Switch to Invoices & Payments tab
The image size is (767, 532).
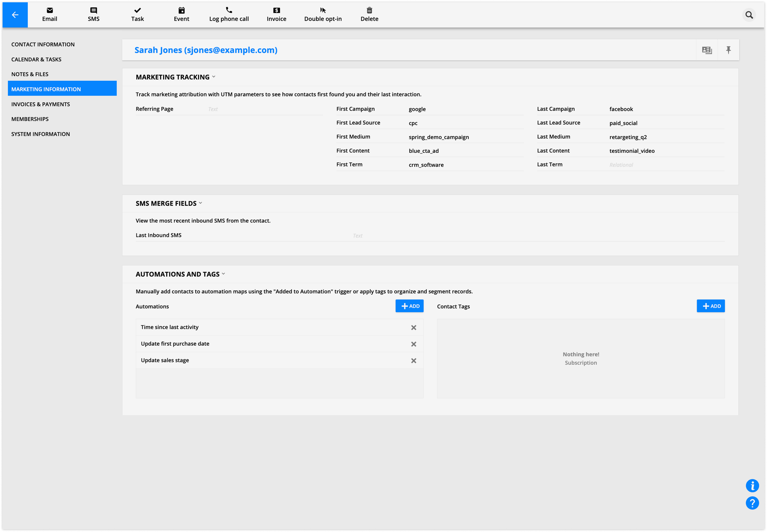(x=41, y=104)
